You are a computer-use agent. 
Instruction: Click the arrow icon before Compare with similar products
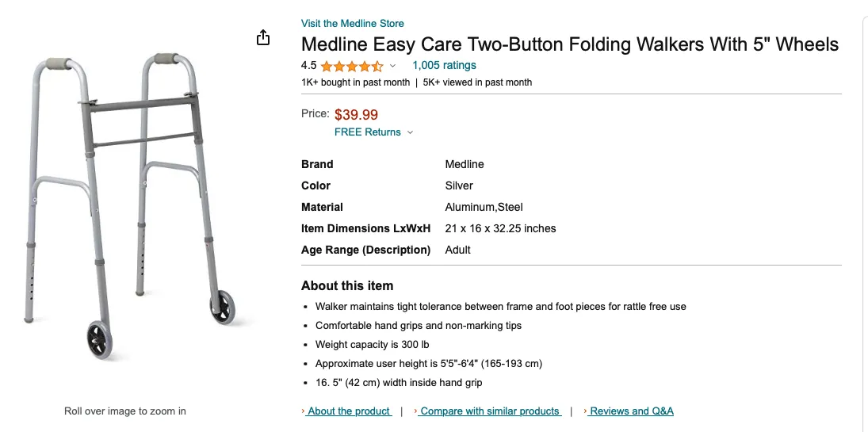(417, 411)
